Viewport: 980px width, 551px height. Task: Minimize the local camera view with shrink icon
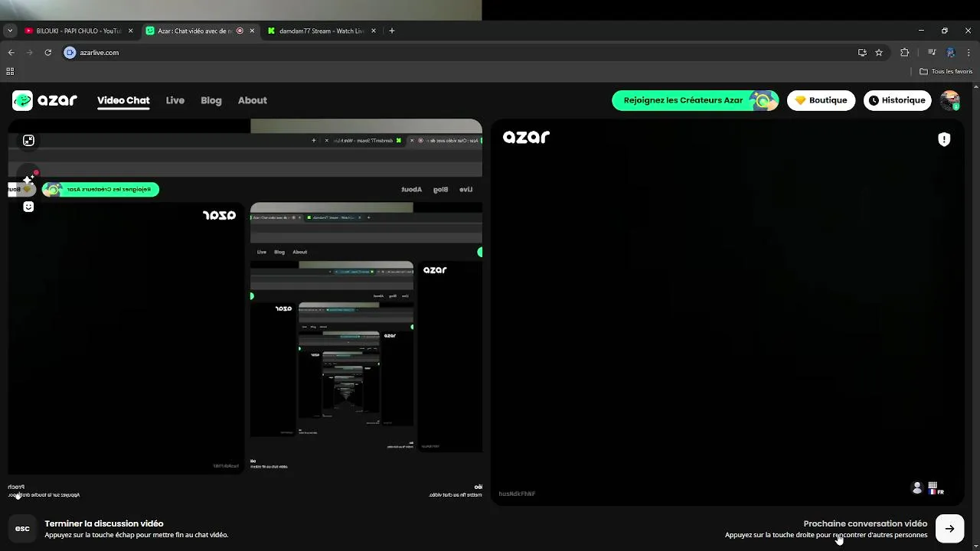(28, 140)
